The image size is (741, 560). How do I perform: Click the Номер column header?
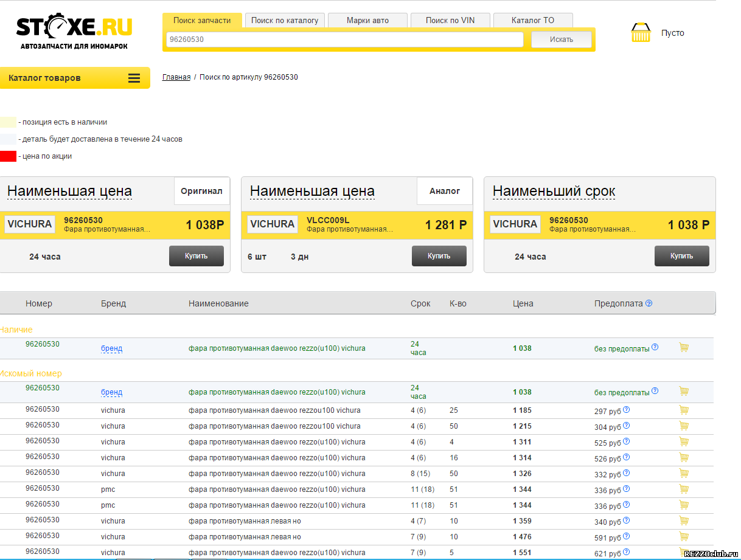tap(39, 303)
